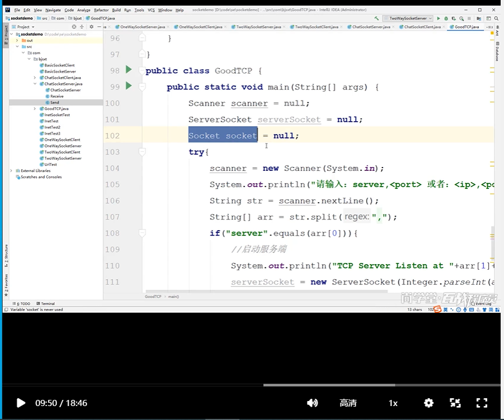
Task: Click the Build project hammer icon
Action: coord(376,18)
